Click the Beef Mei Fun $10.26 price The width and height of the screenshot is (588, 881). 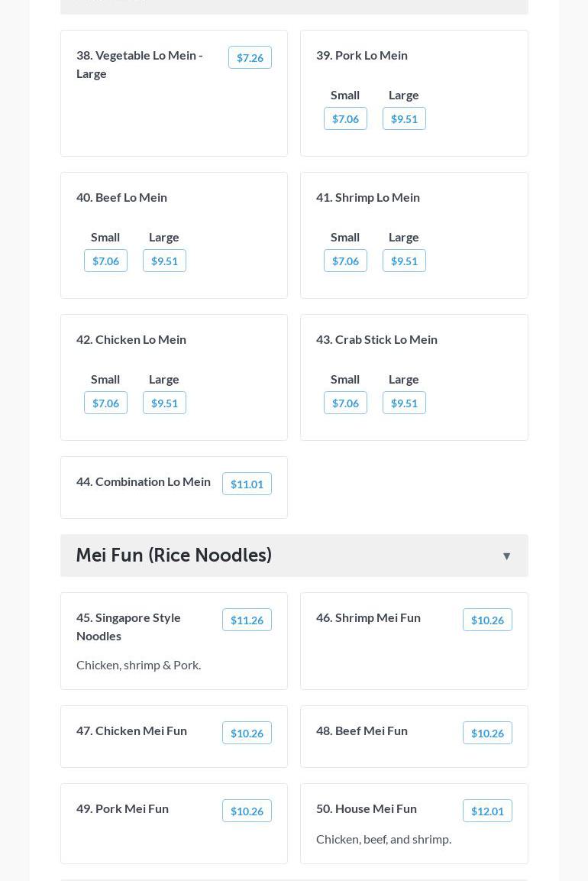[x=487, y=734]
